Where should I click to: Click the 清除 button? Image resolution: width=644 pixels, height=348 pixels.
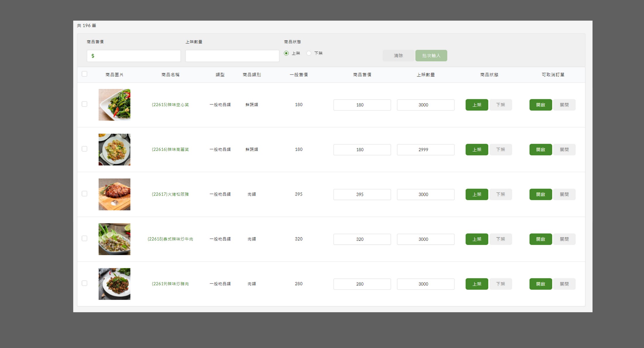(398, 56)
